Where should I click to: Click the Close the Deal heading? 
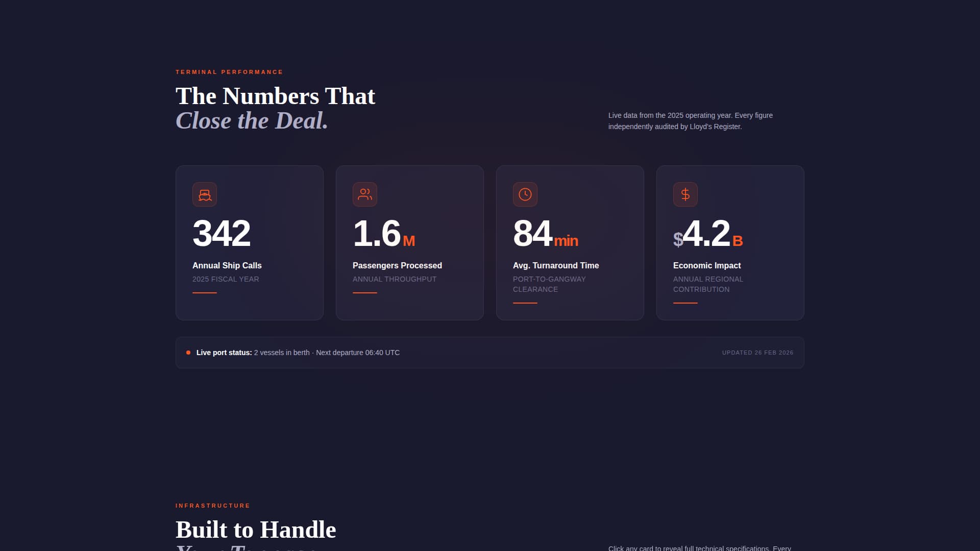pos(251,120)
